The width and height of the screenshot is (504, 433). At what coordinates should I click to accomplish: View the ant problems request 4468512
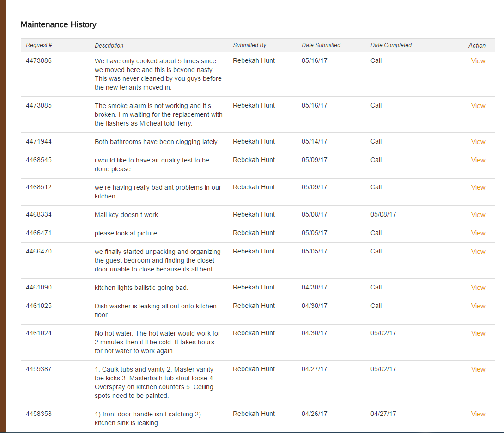point(478,187)
